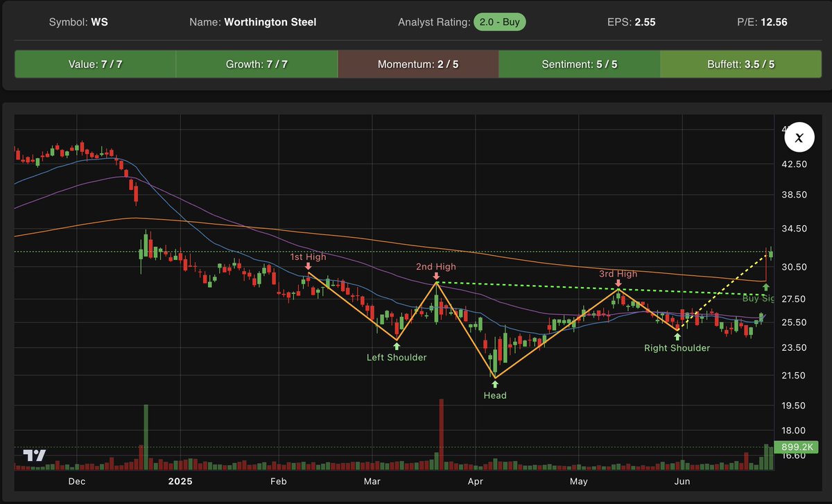Click the P/E value 12.56

coord(773,22)
